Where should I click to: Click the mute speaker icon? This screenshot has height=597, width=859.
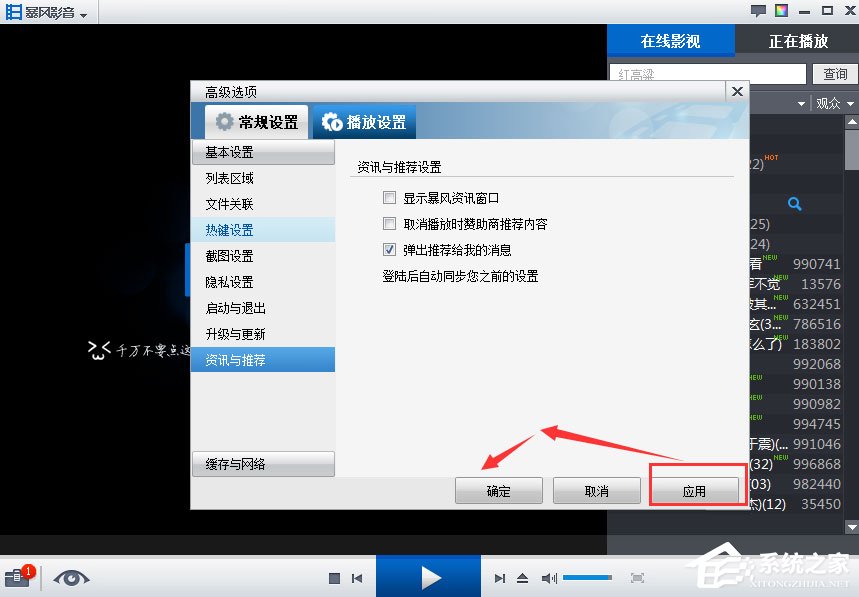548,577
